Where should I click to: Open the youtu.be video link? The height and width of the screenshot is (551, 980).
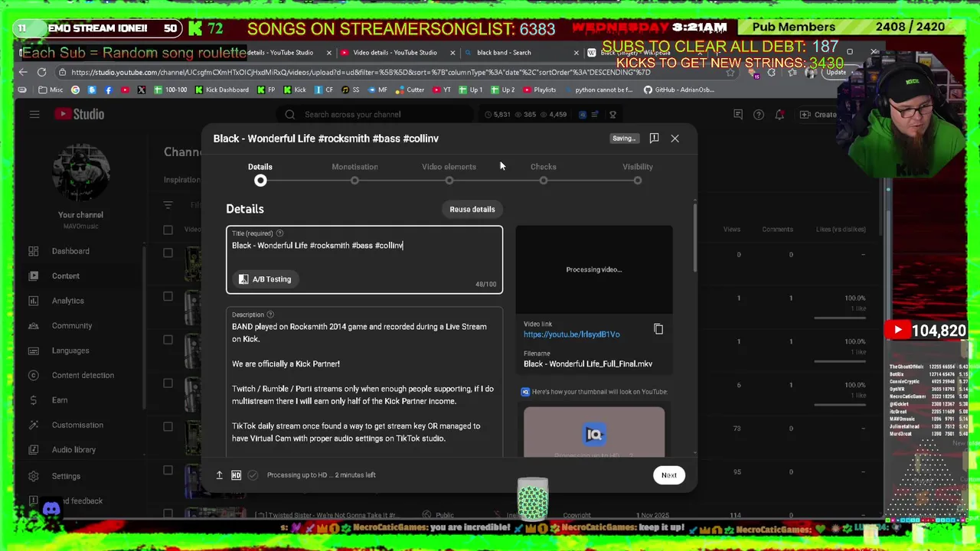[x=572, y=334]
